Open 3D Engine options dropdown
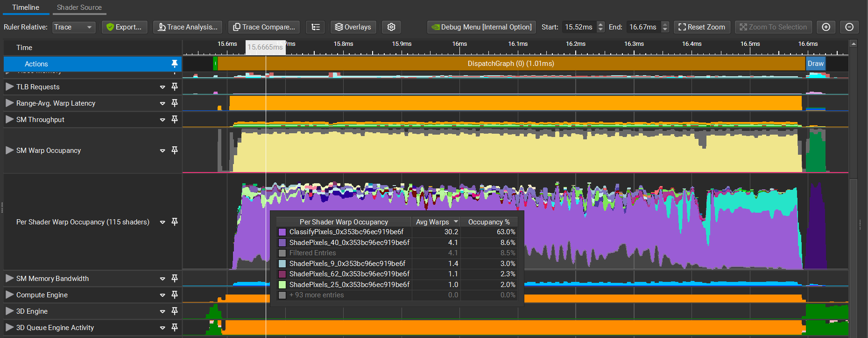Image resolution: width=868 pixels, height=338 pixels. coord(162,311)
